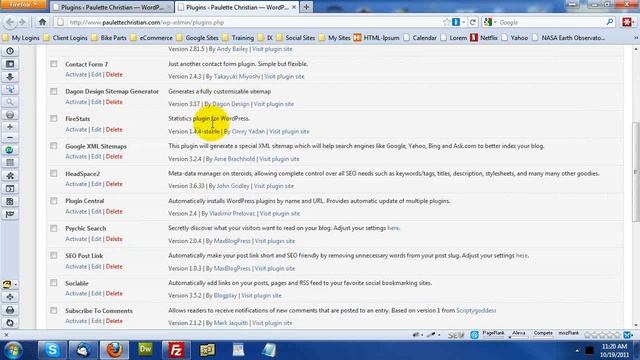The height and width of the screenshot is (360, 640).
Task: Bookmark this page with the star icon
Action: 447,22
